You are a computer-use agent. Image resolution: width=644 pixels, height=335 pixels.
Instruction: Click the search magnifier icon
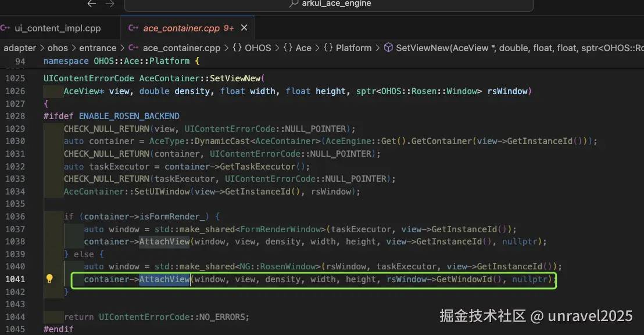[x=294, y=3]
